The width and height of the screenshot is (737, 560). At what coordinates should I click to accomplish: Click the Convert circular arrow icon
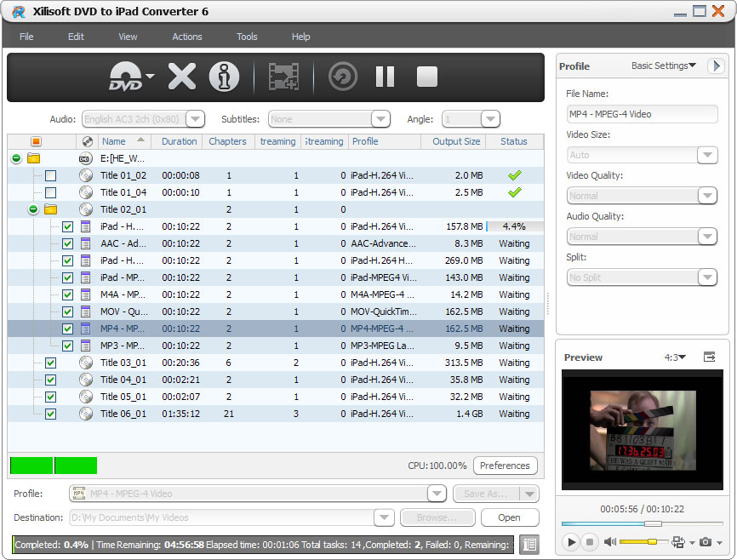tap(343, 77)
